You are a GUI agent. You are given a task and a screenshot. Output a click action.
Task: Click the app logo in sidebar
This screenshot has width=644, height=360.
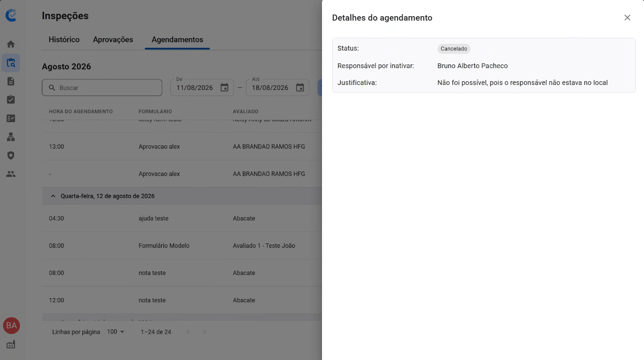pyautogui.click(x=11, y=16)
